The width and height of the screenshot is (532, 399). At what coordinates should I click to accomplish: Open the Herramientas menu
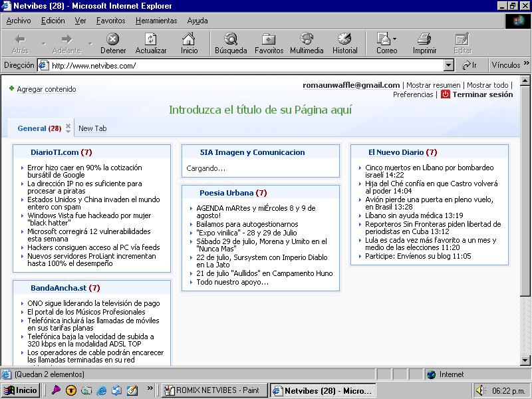coord(156,21)
